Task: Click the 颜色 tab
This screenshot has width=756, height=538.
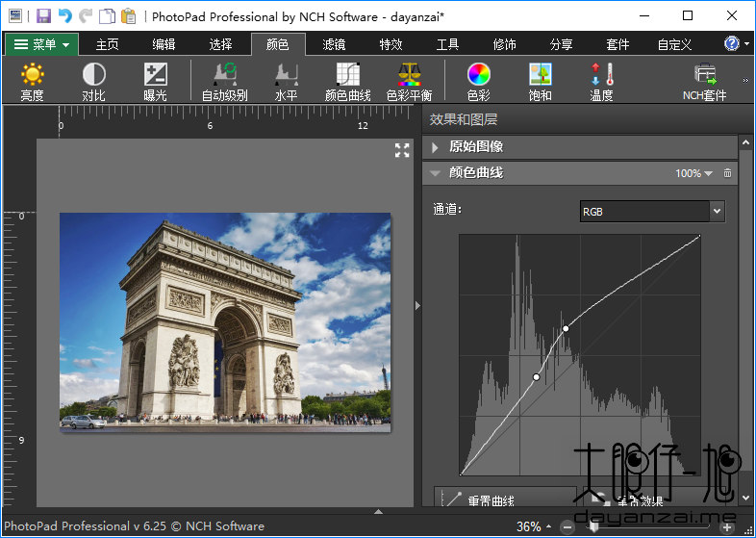Action: tap(278, 44)
